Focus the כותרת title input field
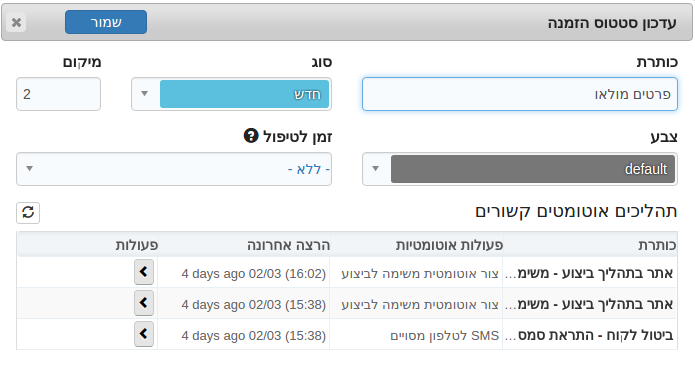695x378 pixels. click(519, 94)
